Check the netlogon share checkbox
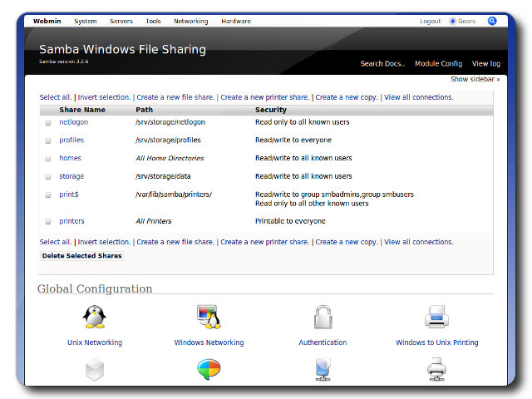This screenshot has height=399, width=532. click(x=48, y=122)
